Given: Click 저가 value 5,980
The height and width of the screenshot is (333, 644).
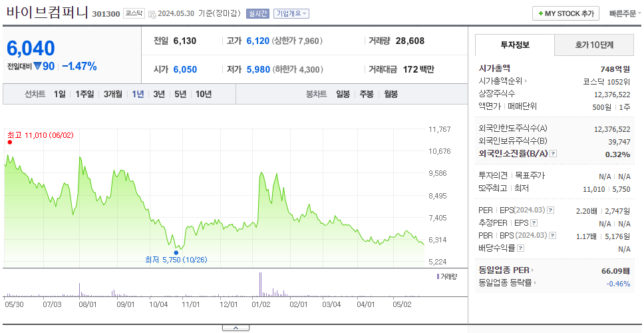Looking at the screenshot, I should click(258, 69).
